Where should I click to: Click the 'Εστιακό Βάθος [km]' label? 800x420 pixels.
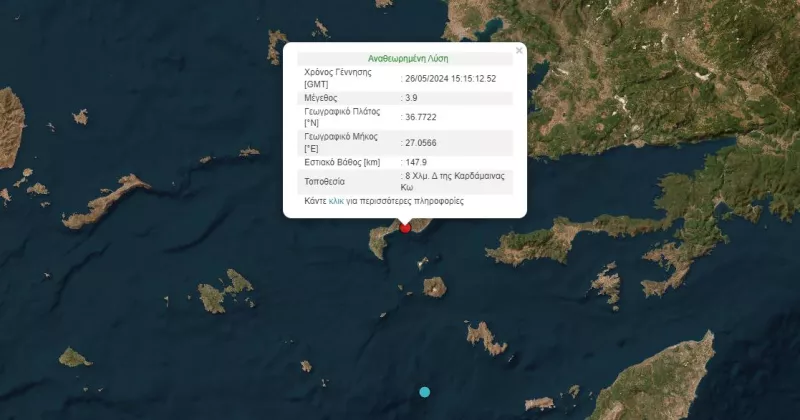(342, 162)
